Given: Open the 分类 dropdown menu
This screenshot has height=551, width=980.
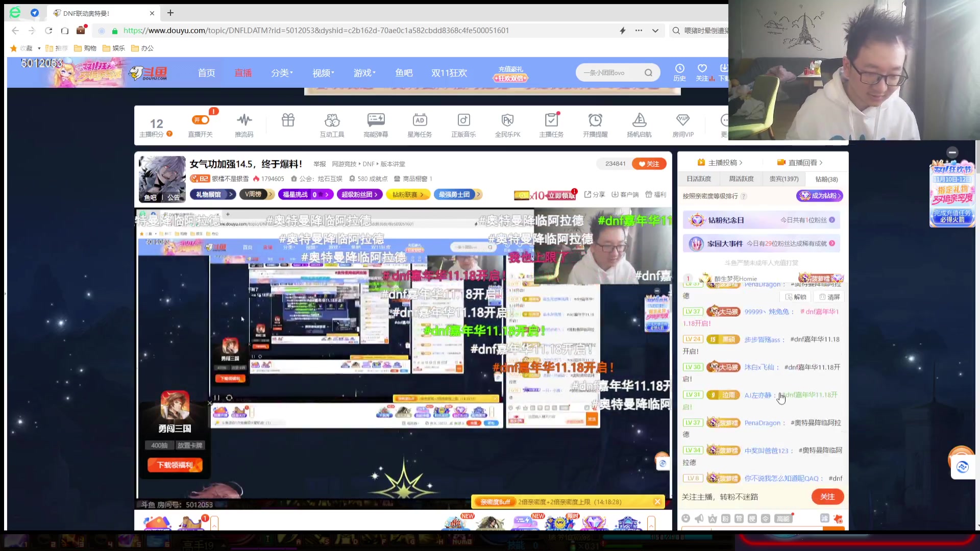Looking at the screenshot, I should click(282, 73).
